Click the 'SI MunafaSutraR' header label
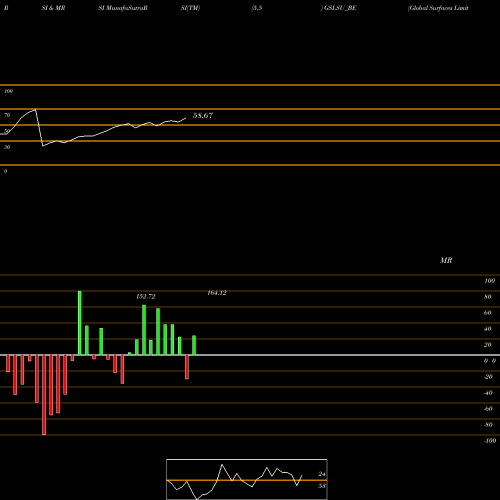Screen dimensions: 500x500 (x=123, y=8)
